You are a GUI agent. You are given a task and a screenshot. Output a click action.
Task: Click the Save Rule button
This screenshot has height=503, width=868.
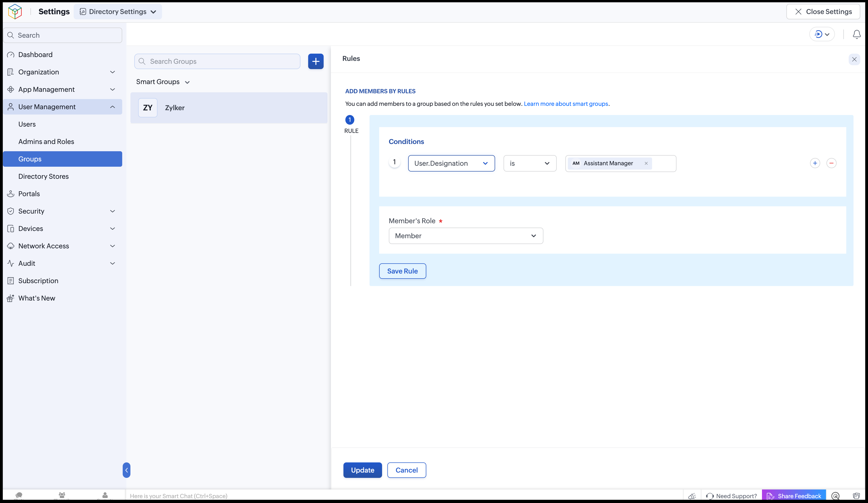(x=402, y=271)
